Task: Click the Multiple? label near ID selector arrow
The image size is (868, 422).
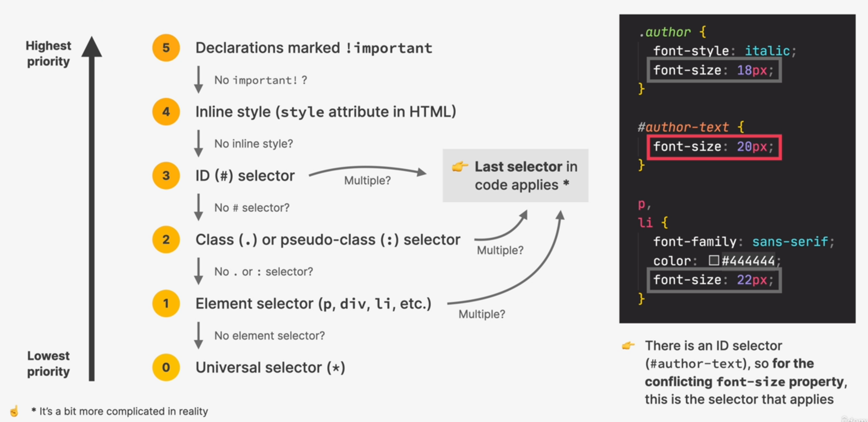Action: [368, 181]
